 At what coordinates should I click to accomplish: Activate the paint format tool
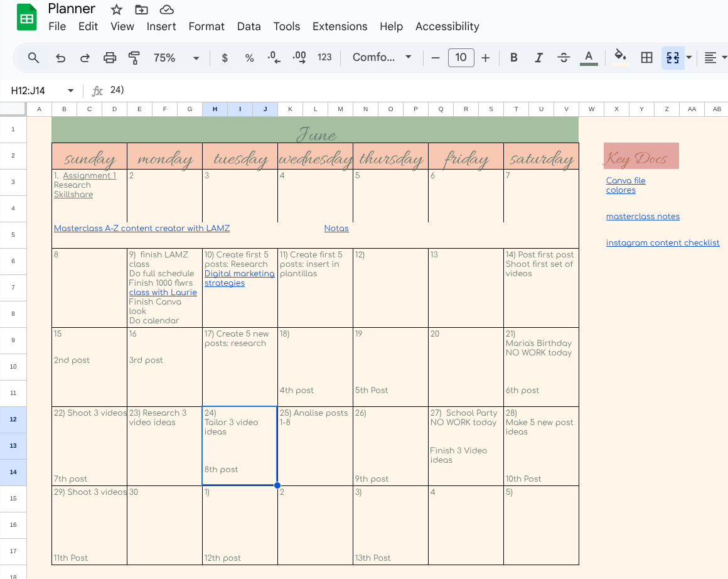134,58
